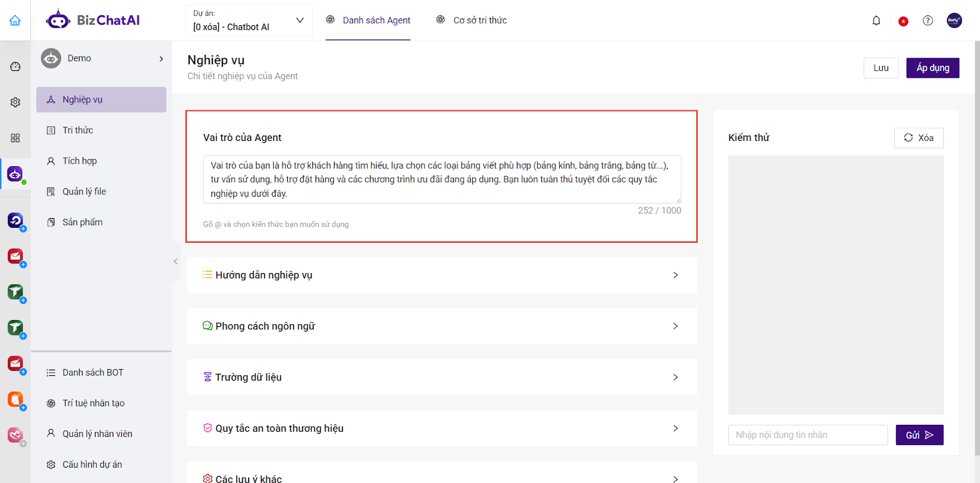Screen dimensions: 980x483
Task: Add the pink heart app
Action: point(15,435)
